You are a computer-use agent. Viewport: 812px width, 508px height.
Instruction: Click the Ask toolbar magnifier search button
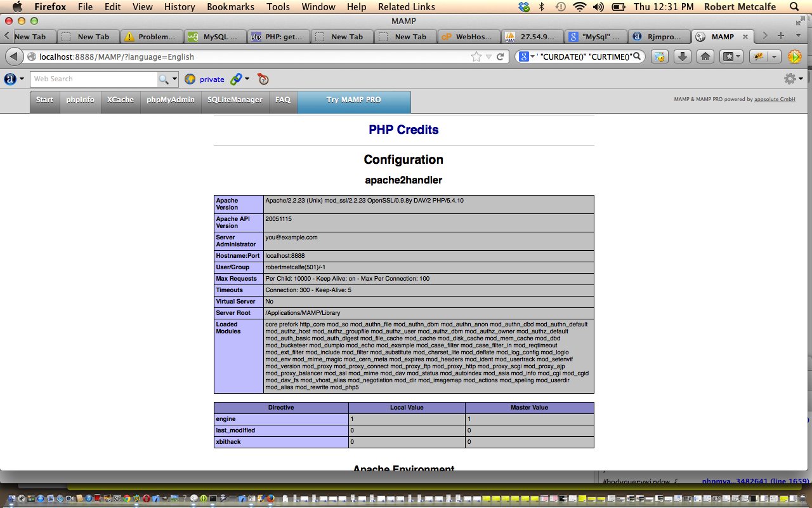[164, 79]
